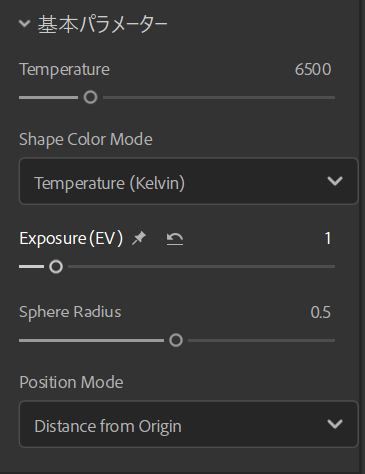365x474 pixels.
Task: Open the Position Mode dropdown
Action: pos(189,424)
